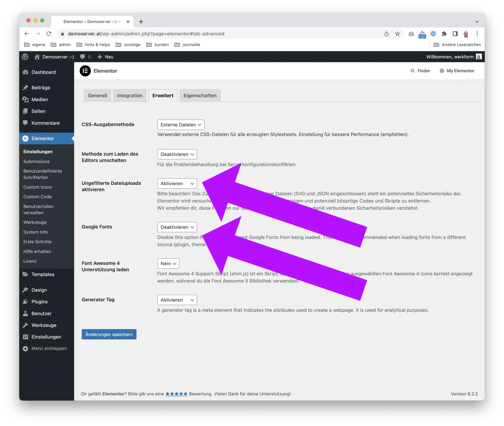Click the Elementor logo in the page header
The image size is (504, 426).
85,71
